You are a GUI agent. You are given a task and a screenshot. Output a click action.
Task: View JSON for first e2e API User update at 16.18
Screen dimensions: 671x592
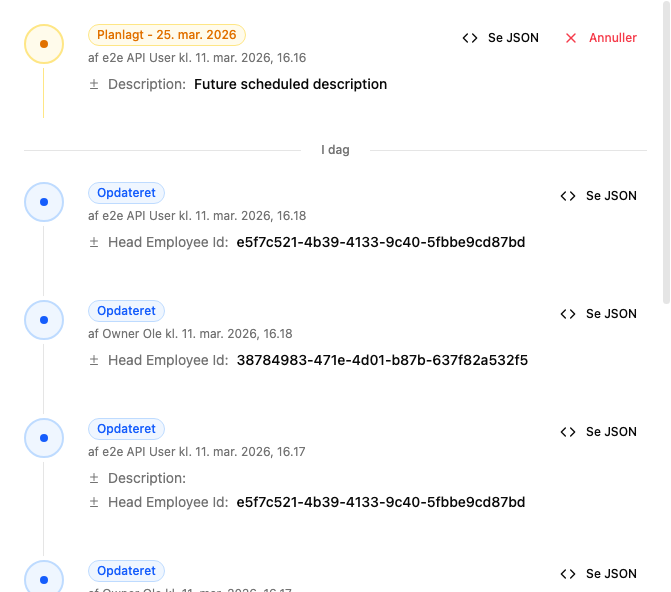coord(598,196)
